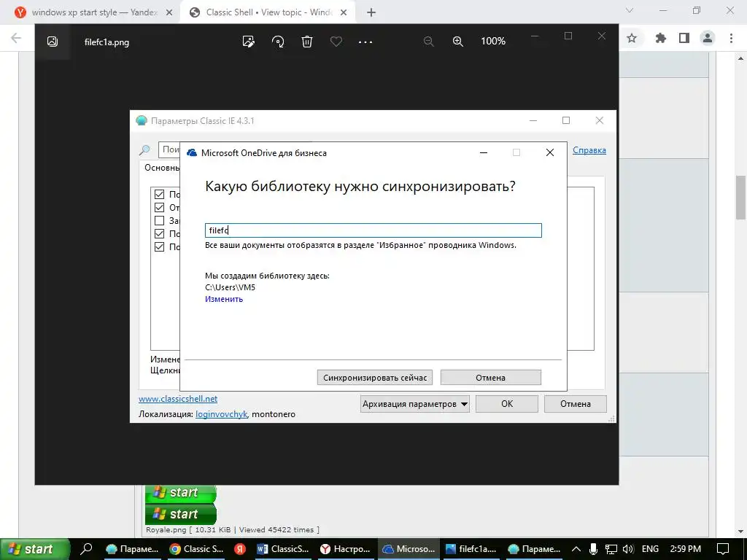747x560 pixels.
Task: Open the Chrome Classic S... taskbar button
Action: (196, 549)
